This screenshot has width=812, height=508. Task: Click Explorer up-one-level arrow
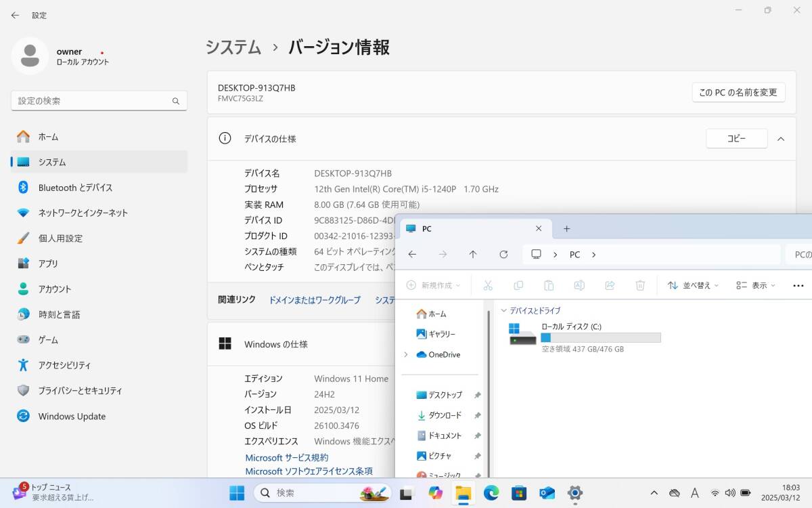pos(473,255)
